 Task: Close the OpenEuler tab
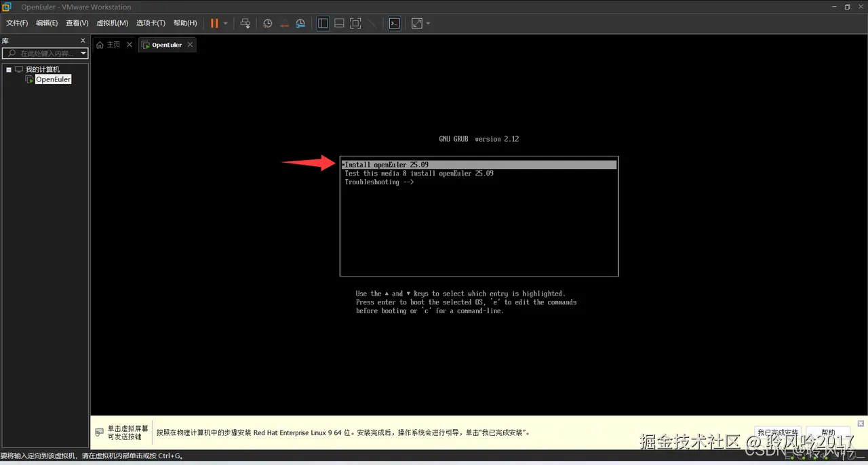click(x=190, y=45)
